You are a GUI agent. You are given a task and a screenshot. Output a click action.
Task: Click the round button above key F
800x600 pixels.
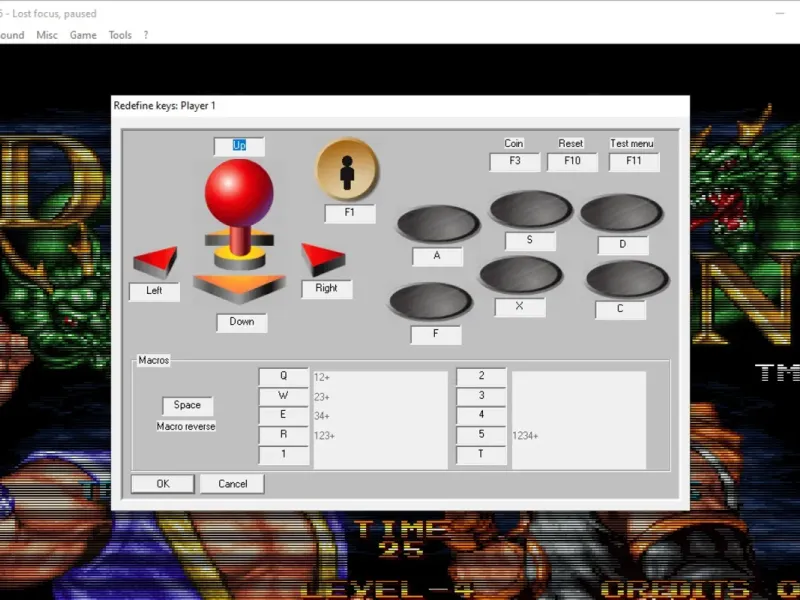pos(431,301)
